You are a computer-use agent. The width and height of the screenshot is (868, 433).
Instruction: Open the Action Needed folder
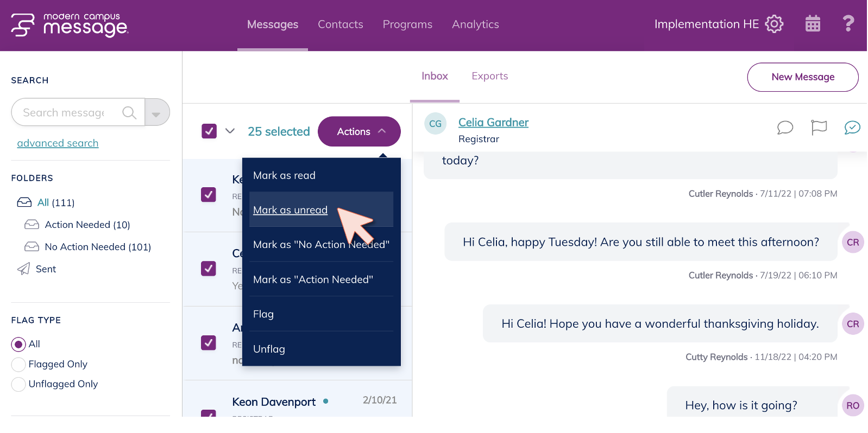pos(87,225)
